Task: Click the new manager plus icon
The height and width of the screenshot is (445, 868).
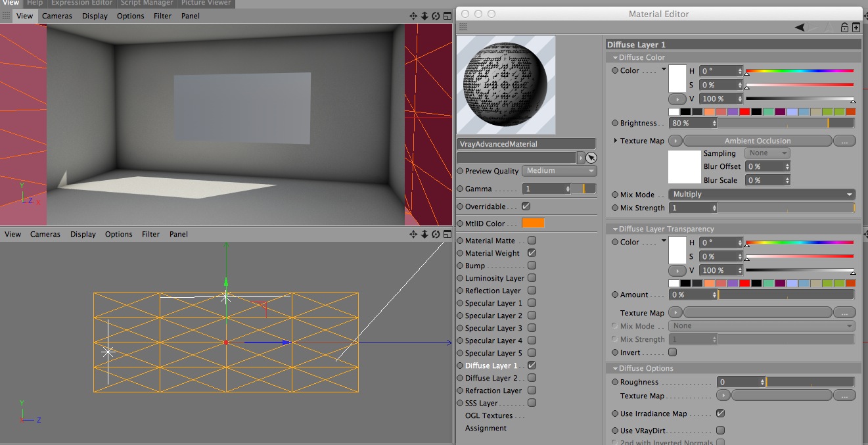Action: click(x=856, y=28)
